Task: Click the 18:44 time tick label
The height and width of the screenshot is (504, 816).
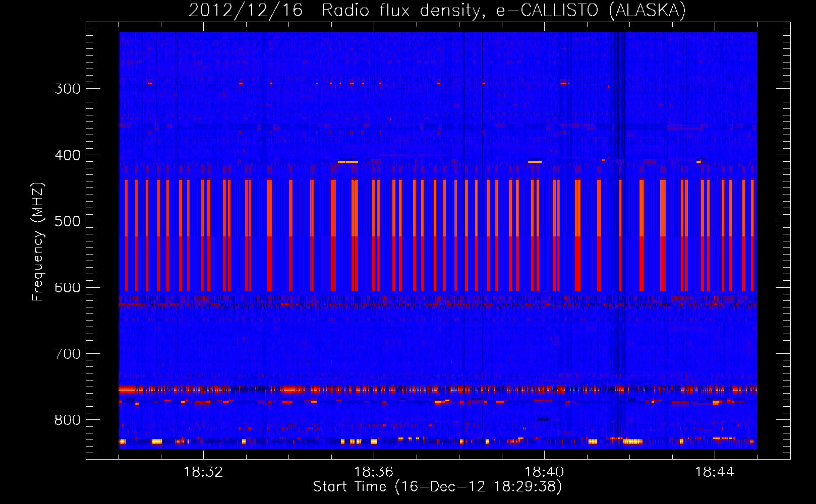Action: [x=715, y=472]
